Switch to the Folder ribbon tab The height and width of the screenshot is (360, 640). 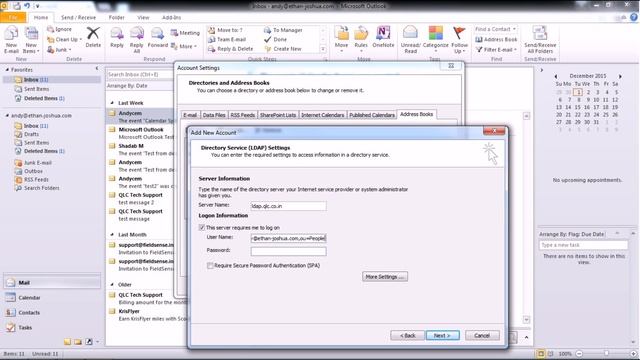pyautogui.click(x=116, y=18)
